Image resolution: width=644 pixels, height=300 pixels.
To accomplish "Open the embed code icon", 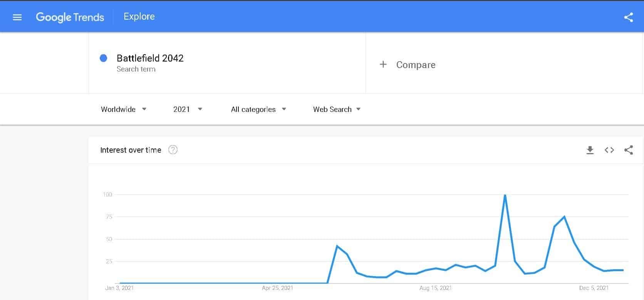I will (x=609, y=150).
